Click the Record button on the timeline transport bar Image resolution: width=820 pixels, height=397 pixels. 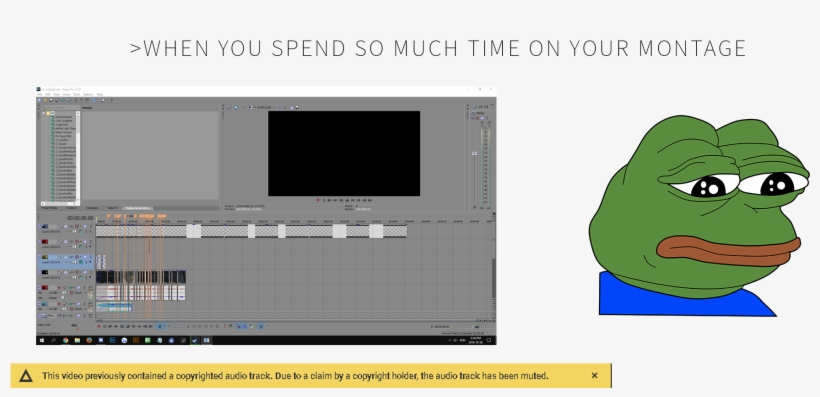99,326
